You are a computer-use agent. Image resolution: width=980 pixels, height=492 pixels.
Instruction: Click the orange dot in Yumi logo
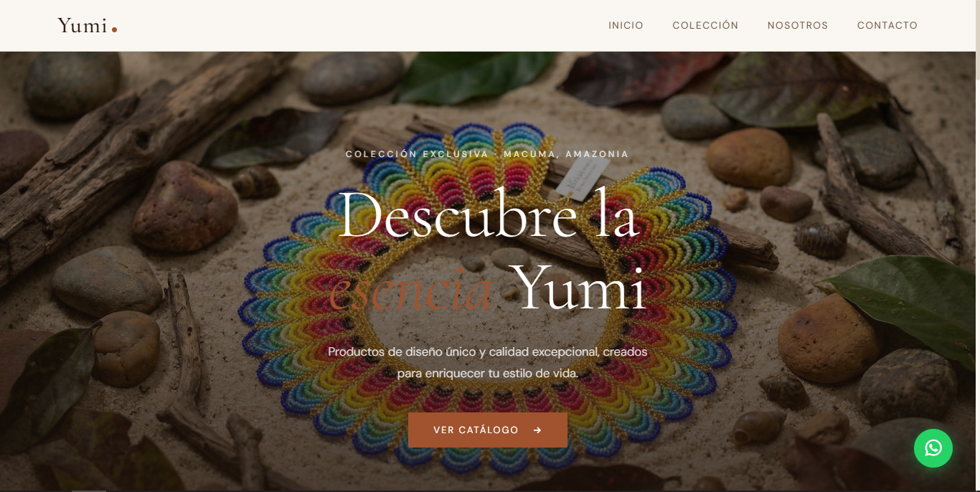point(114,29)
